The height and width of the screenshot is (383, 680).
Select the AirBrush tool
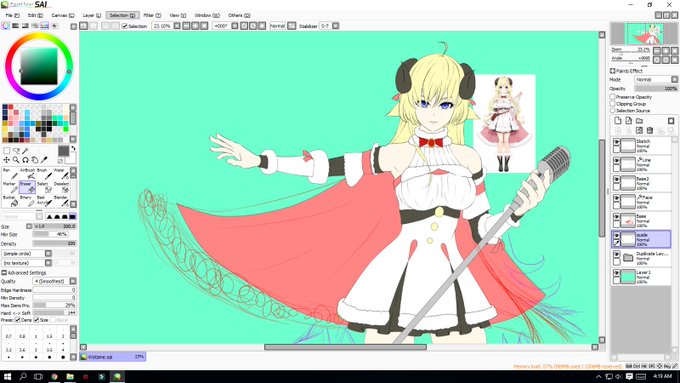(27, 173)
